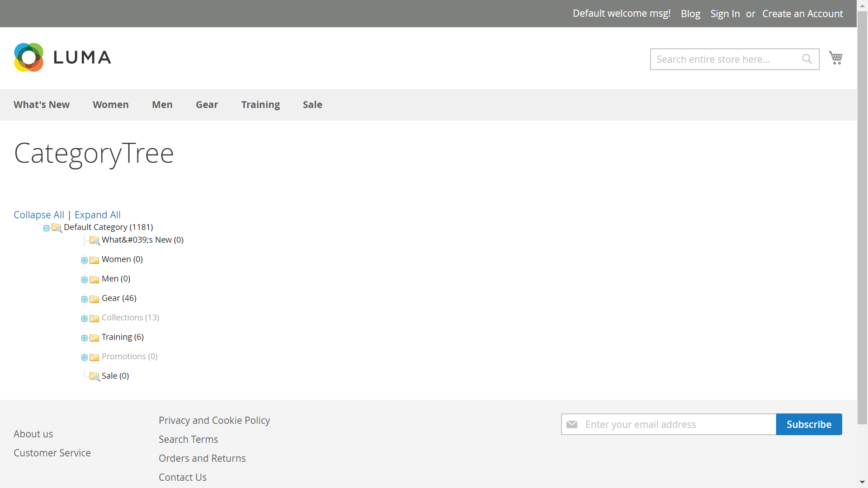
Task: Click the Sale category folder icon
Action: point(95,376)
